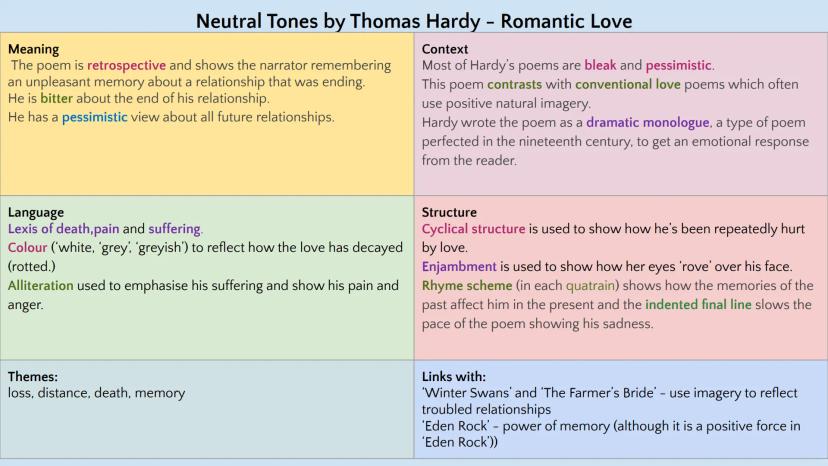The width and height of the screenshot is (828, 466).
Task: Click the "Language" section heading
Action: coord(36,212)
